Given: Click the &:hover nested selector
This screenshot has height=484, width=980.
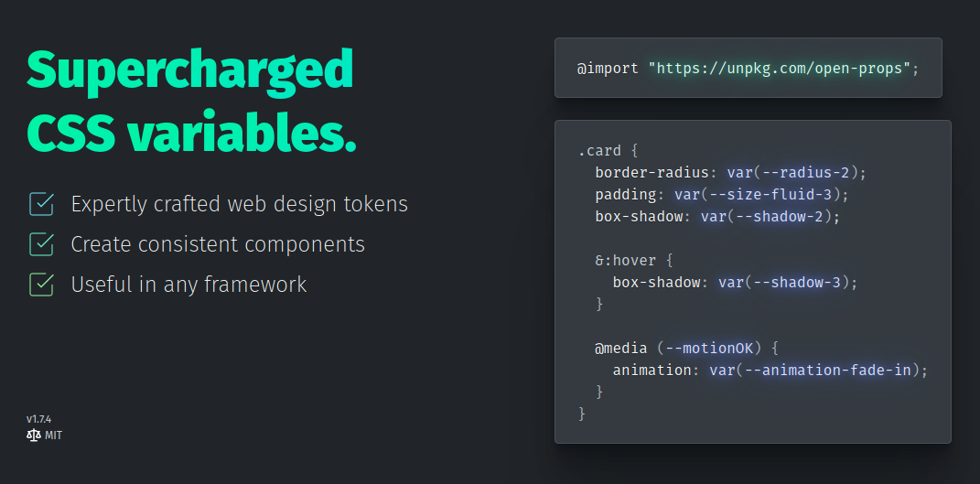Looking at the screenshot, I should 631,261.
